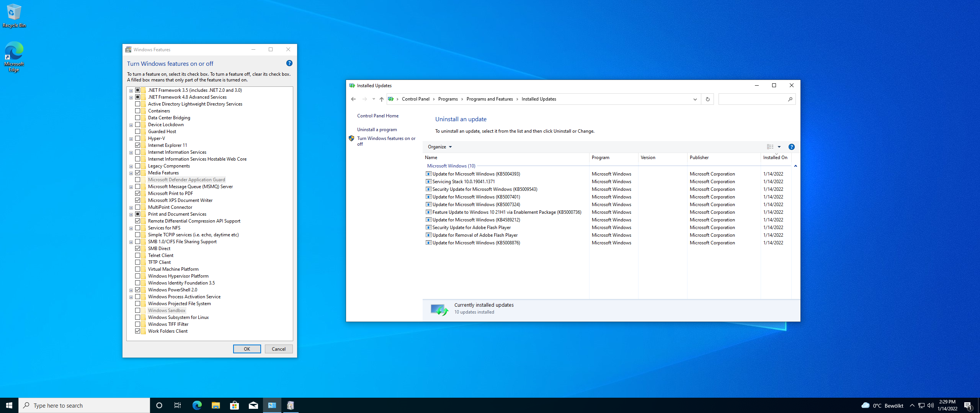Uncheck Microsoft Print to PDF
The width and height of the screenshot is (980, 413).
[137, 193]
